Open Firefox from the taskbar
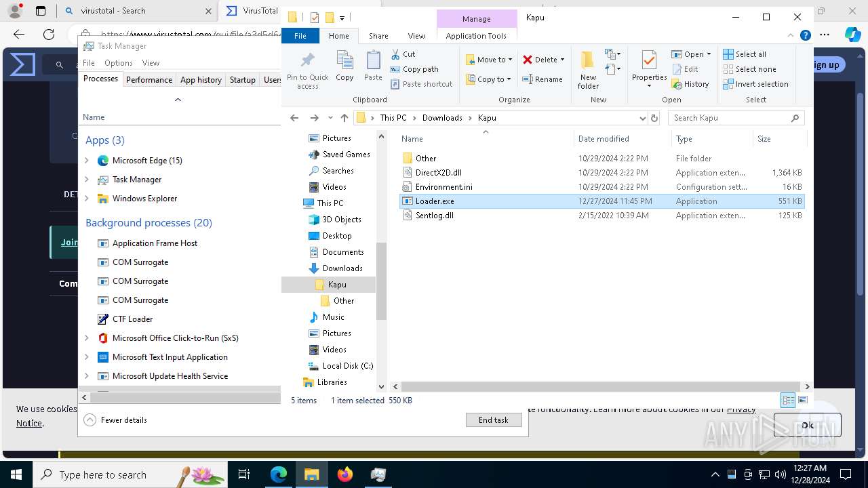The image size is (868, 488). click(x=345, y=474)
